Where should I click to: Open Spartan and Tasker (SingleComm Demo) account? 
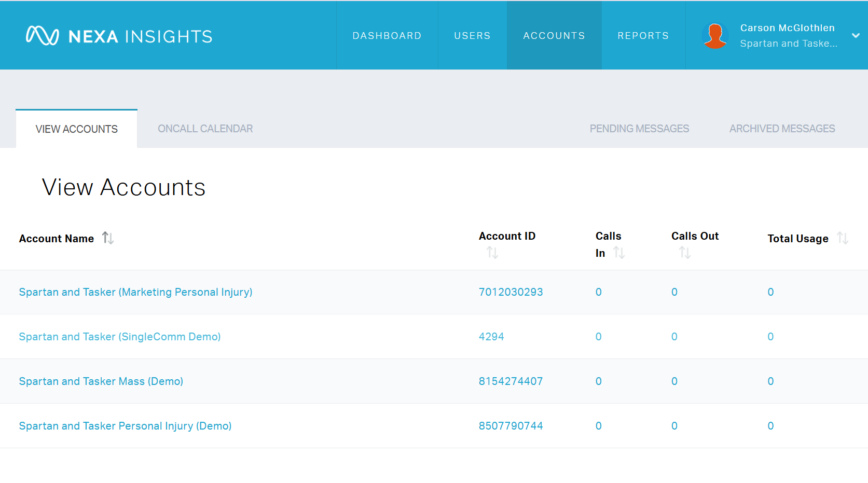coord(120,337)
